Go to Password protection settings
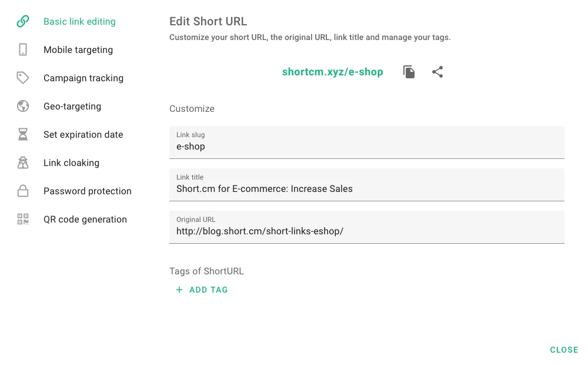The height and width of the screenshot is (365, 588). [x=87, y=191]
